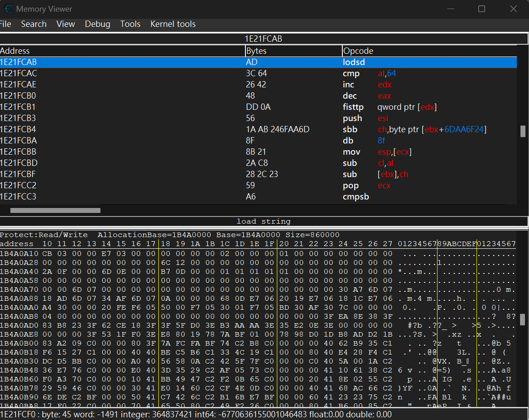Click the Bytes column header
Image resolution: width=529 pixels, height=420 pixels.
click(293, 51)
